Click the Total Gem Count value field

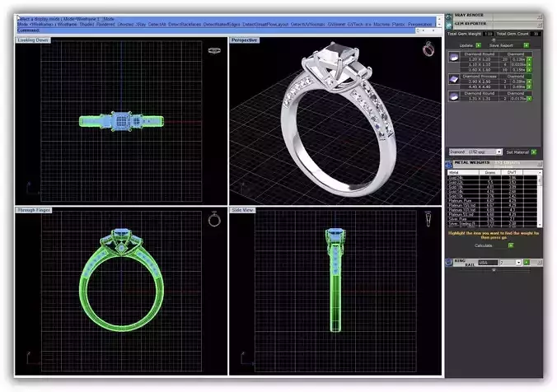point(536,34)
